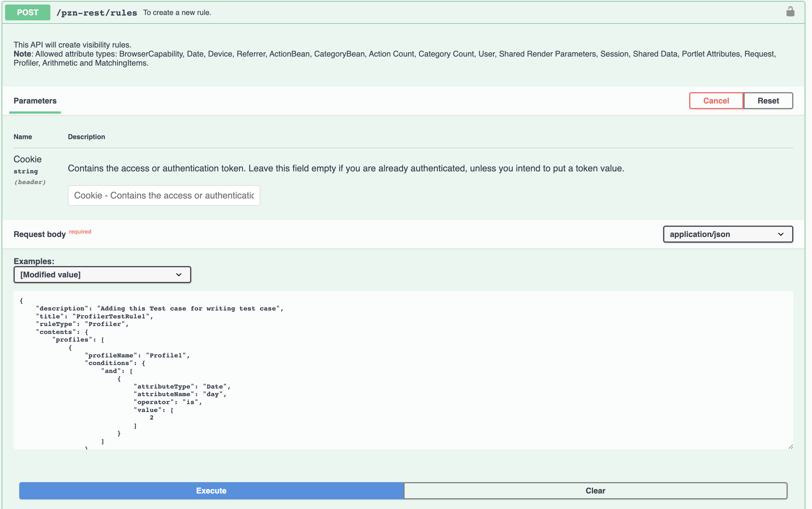The height and width of the screenshot is (509, 812).
Task: Click the 'To create a new rule' summary text
Action: 177,12
